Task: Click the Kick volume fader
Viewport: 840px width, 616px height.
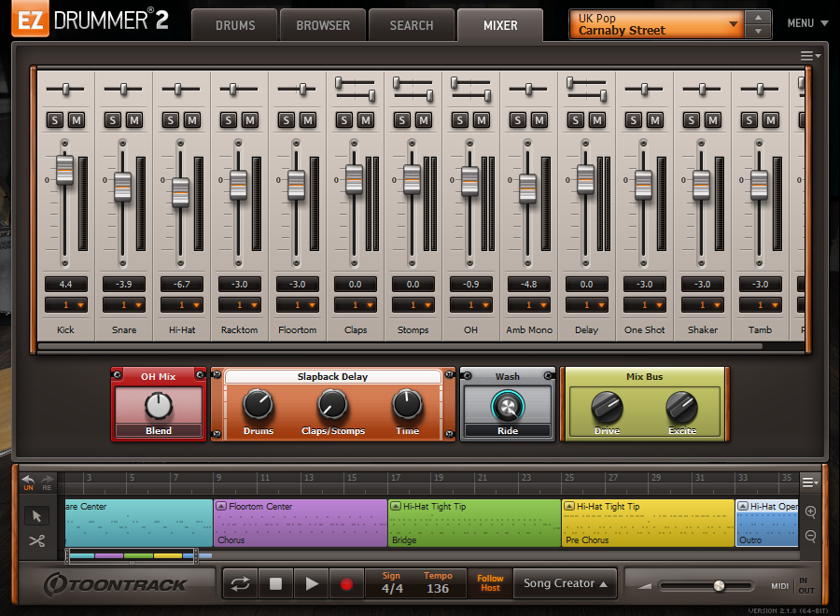Action: tap(64, 170)
